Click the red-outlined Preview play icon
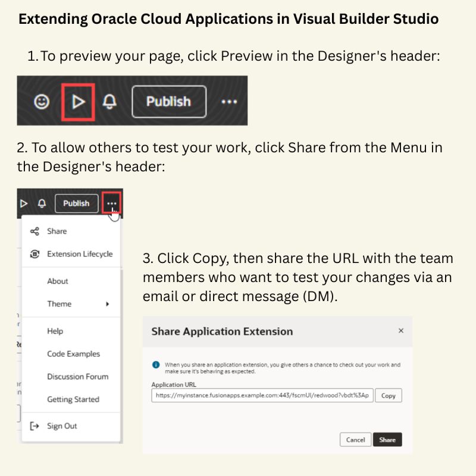 click(78, 102)
